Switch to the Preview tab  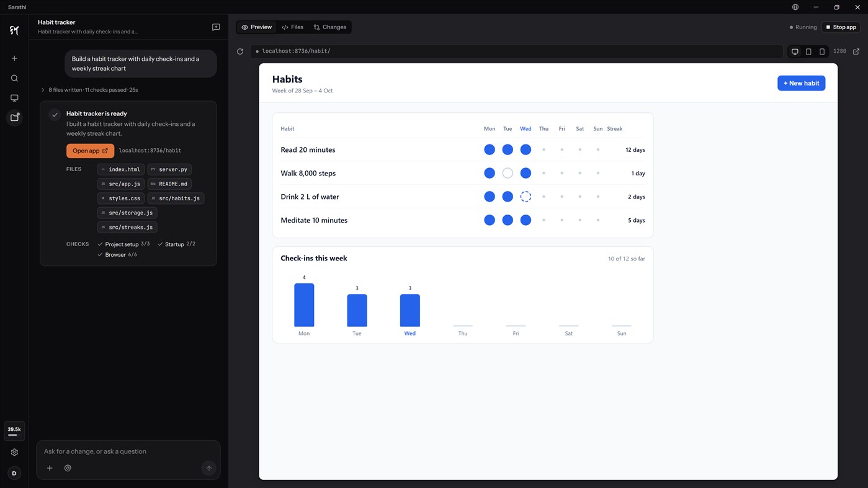point(256,27)
